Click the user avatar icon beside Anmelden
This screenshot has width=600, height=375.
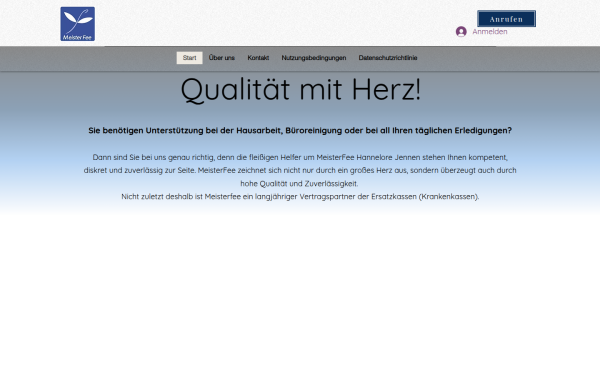point(461,31)
